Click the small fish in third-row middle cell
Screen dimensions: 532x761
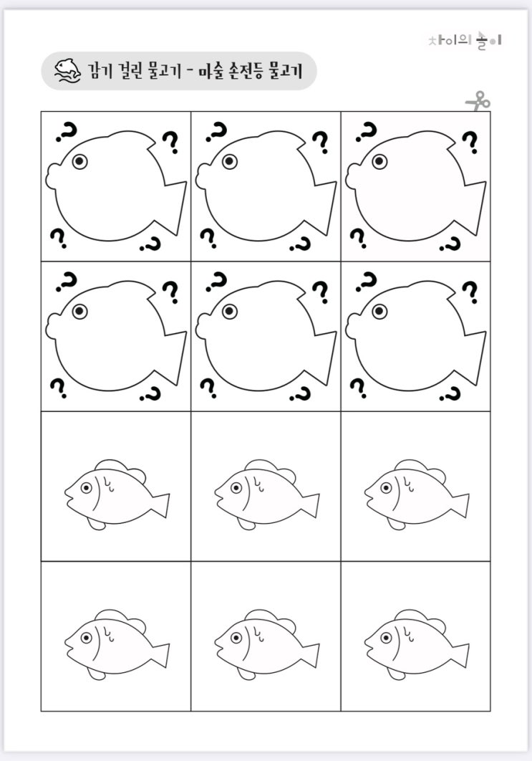[267, 494]
